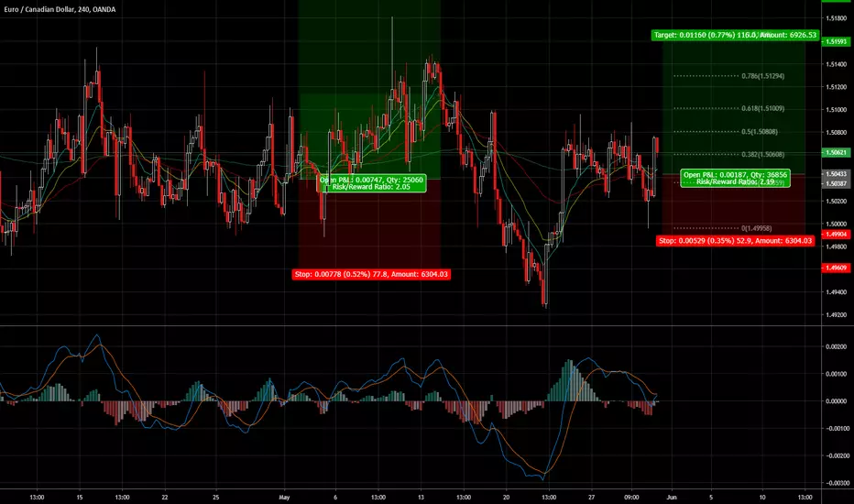Image resolution: width=854 pixels, height=504 pixels.
Task: Click the gray 1.50387 price axis tag
Action: [836, 183]
